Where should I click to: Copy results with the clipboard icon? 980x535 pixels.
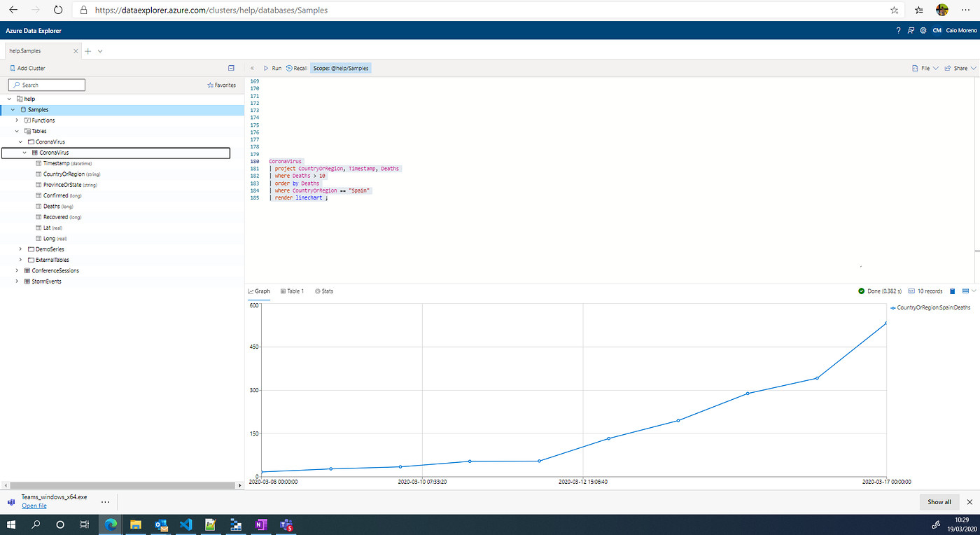[x=953, y=291]
